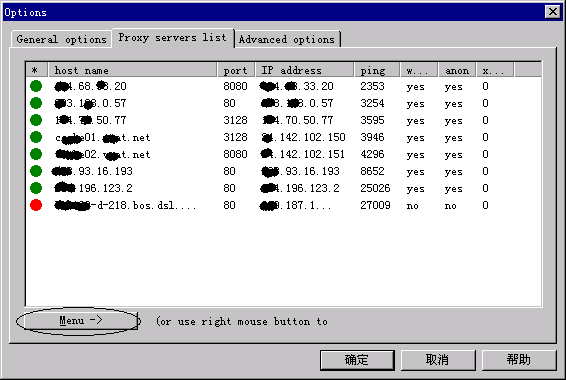Image resolution: width=566 pixels, height=380 pixels.
Task: Click IP address ending 187.1...
Action: click(x=295, y=205)
